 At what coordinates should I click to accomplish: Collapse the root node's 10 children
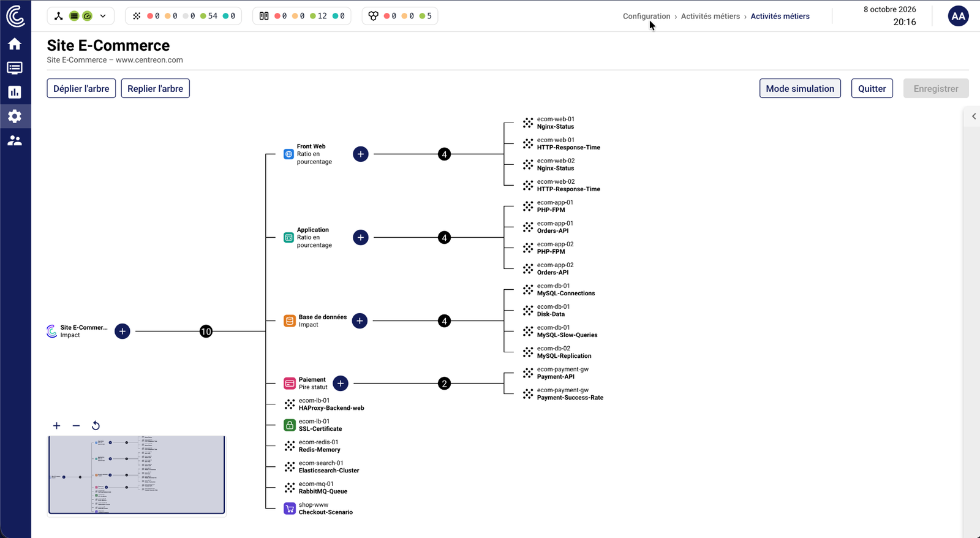206,332
